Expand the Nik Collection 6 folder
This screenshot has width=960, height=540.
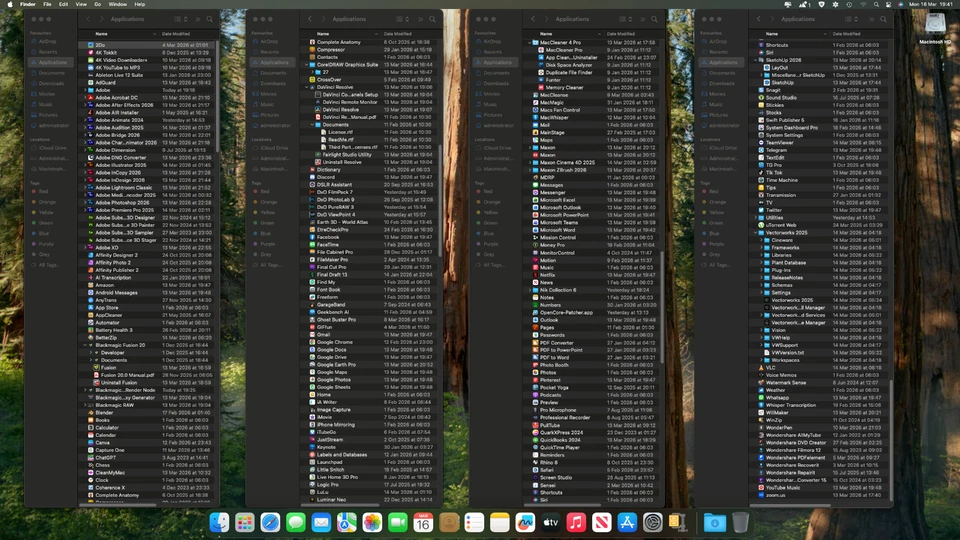(530, 290)
